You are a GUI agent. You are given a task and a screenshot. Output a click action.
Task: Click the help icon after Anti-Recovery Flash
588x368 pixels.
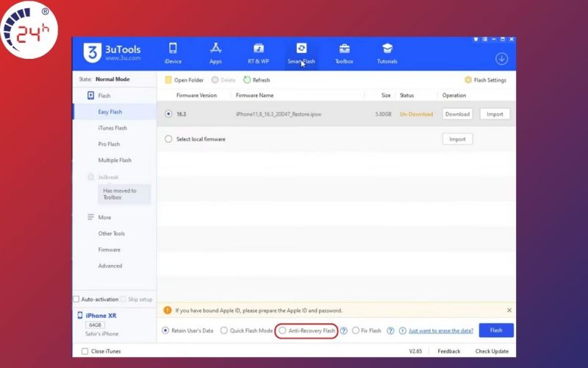point(343,330)
